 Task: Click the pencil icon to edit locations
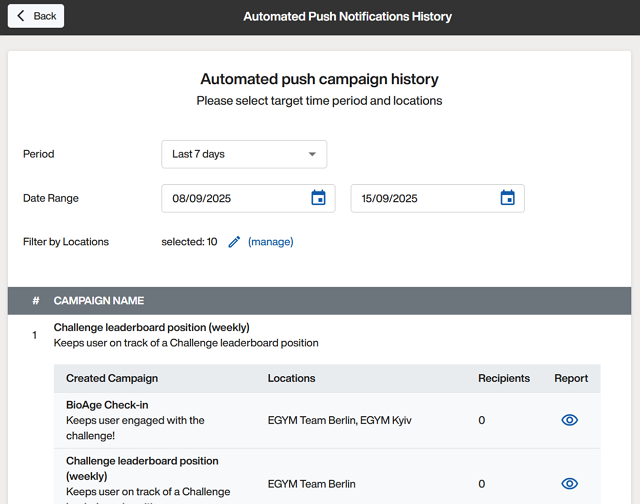(234, 242)
